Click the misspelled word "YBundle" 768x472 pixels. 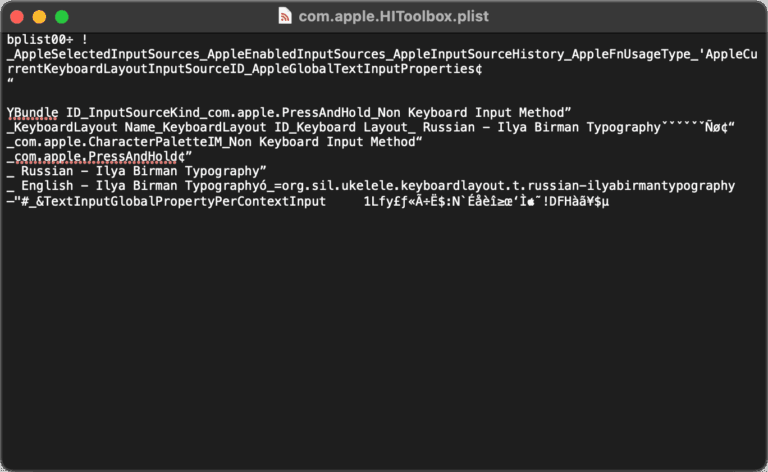(32, 113)
